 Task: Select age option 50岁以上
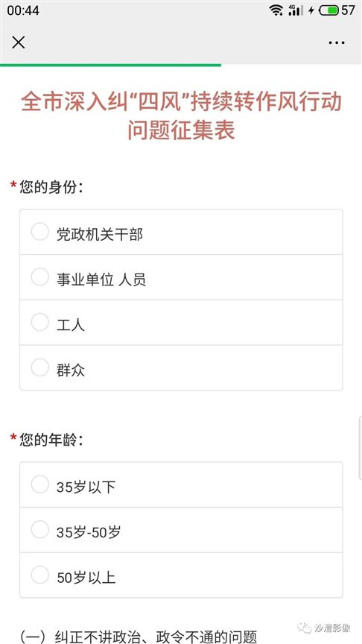coord(181,575)
